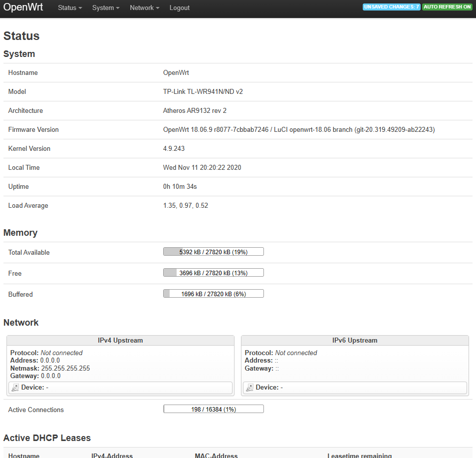Screen dimensions: 476x458
Task: Click the IPv6 Upstream panel header
Action: click(x=354, y=340)
